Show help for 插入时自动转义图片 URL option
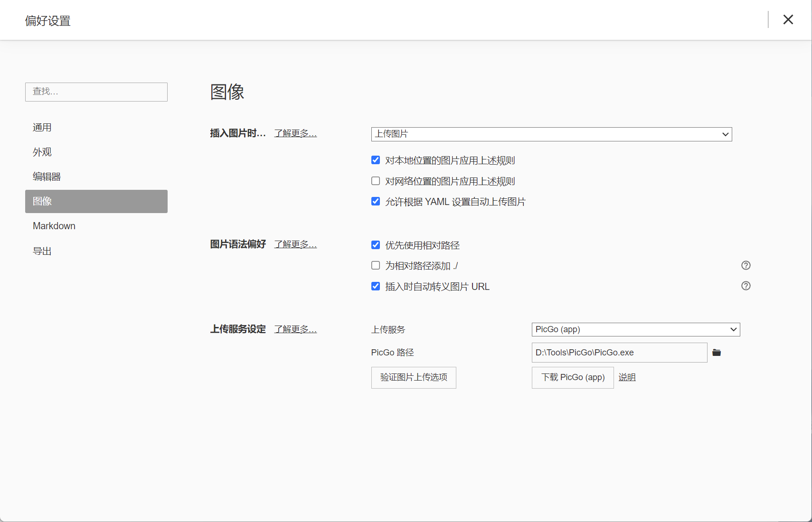The width and height of the screenshot is (812, 522). [x=746, y=286]
